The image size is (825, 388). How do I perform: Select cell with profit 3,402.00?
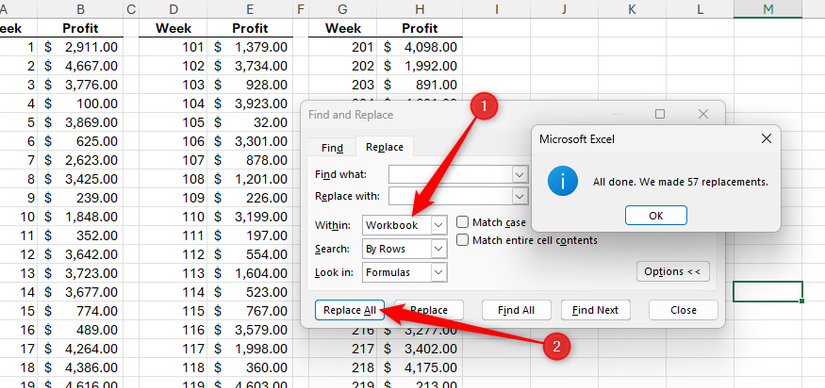tap(419, 349)
